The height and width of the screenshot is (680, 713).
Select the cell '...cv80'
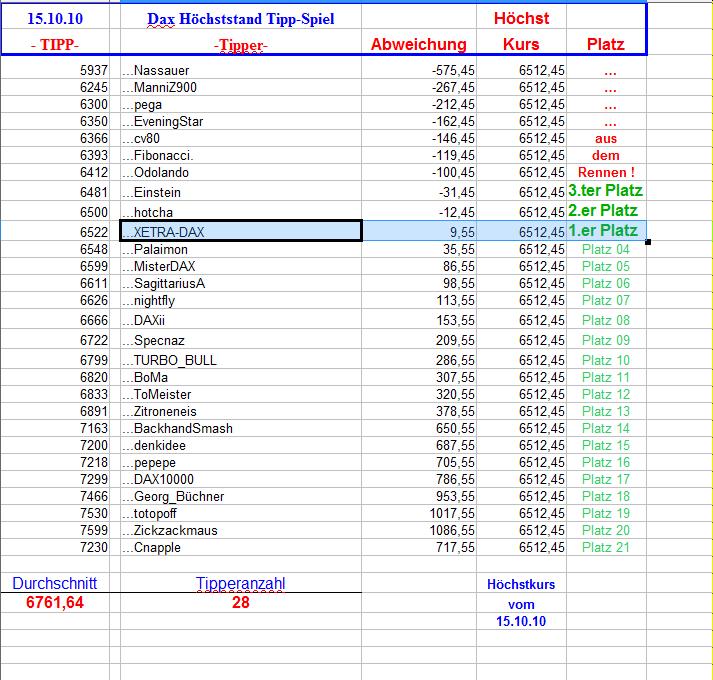click(241, 138)
